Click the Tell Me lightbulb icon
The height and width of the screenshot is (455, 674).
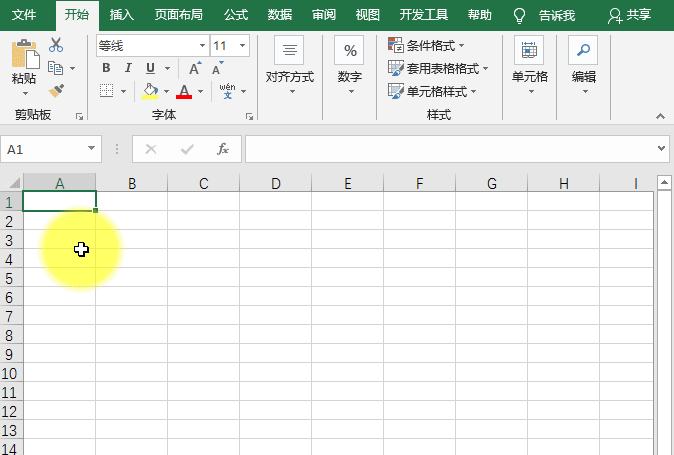(519, 15)
